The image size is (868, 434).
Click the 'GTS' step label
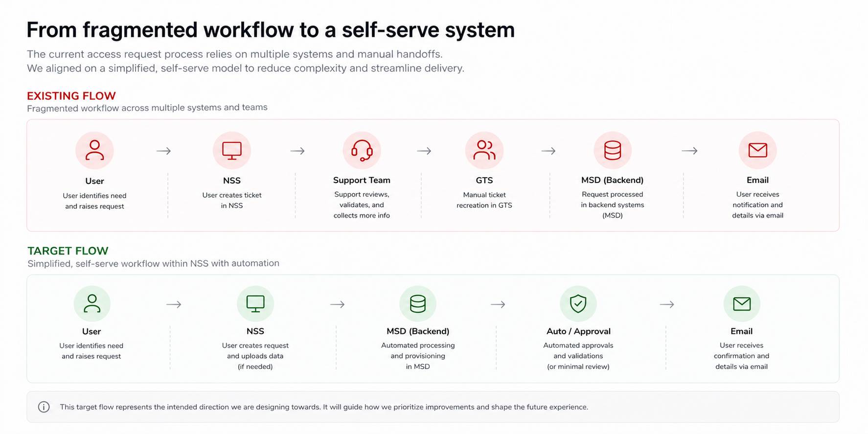[x=484, y=181]
